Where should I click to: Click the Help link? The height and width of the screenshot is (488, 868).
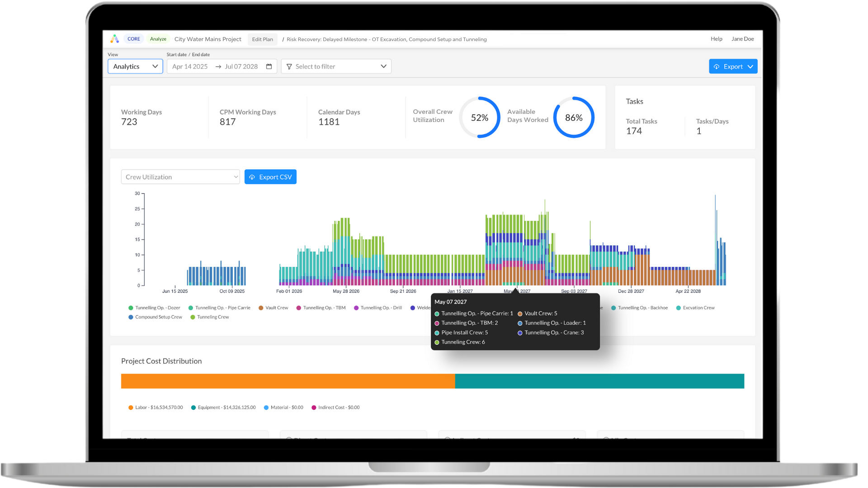coord(717,39)
